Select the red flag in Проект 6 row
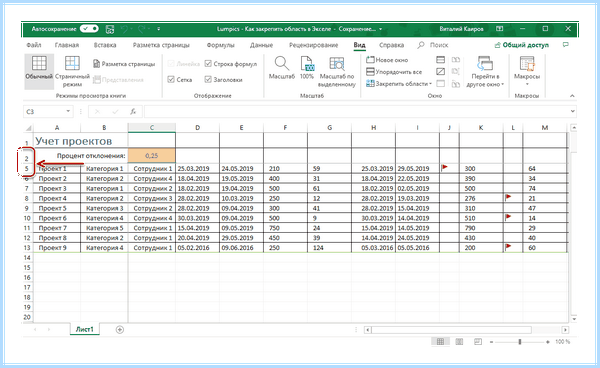Screen dimensions: 600x368 (508, 217)
